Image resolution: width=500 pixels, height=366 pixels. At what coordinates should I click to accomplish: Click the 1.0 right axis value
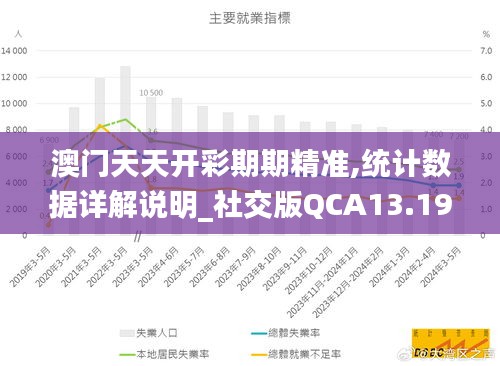click(x=486, y=209)
